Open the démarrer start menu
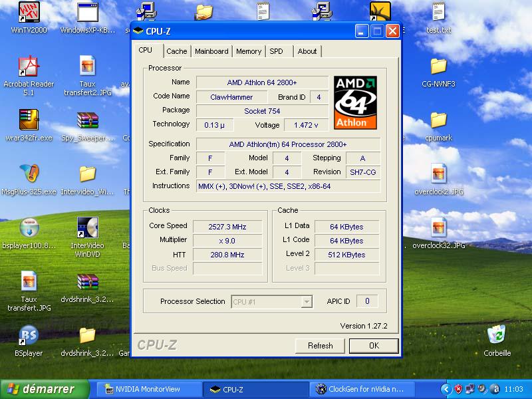This screenshot has width=532, height=399. click(45, 389)
